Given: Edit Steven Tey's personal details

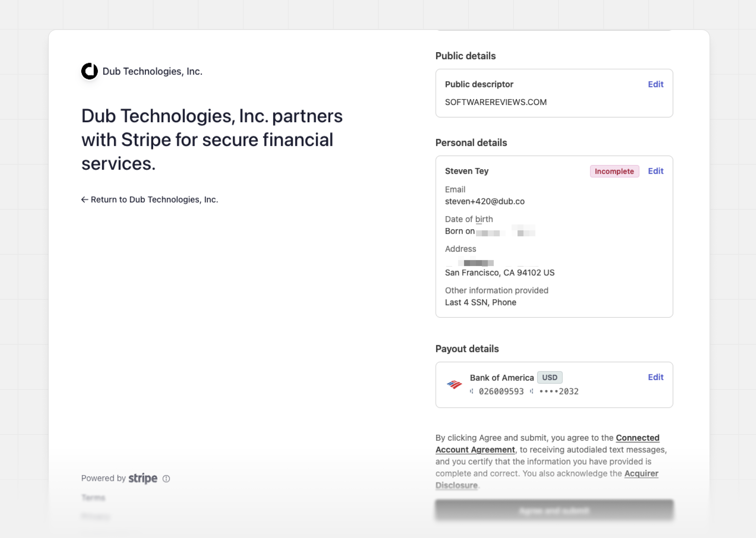Looking at the screenshot, I should pyautogui.click(x=655, y=171).
